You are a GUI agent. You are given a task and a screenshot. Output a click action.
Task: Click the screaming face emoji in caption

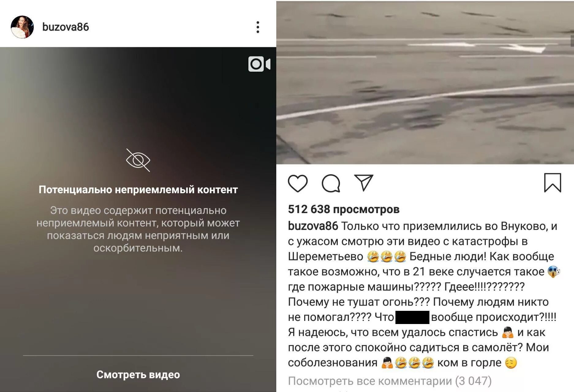coord(554,271)
